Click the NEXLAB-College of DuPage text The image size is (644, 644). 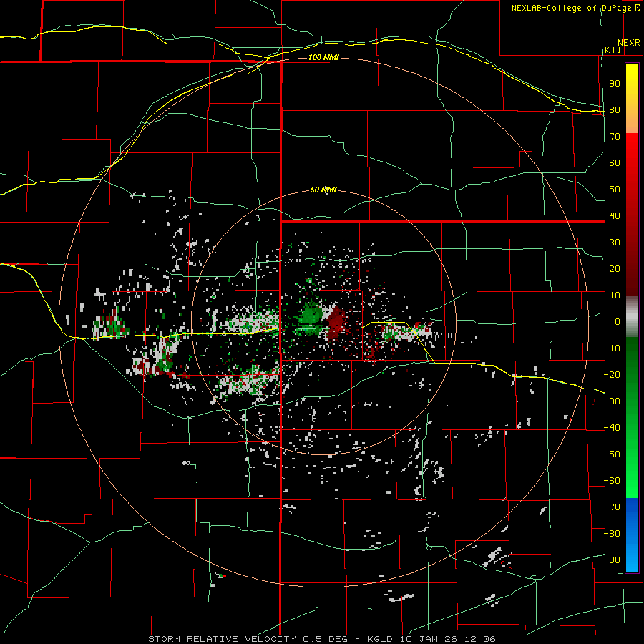[x=571, y=8]
